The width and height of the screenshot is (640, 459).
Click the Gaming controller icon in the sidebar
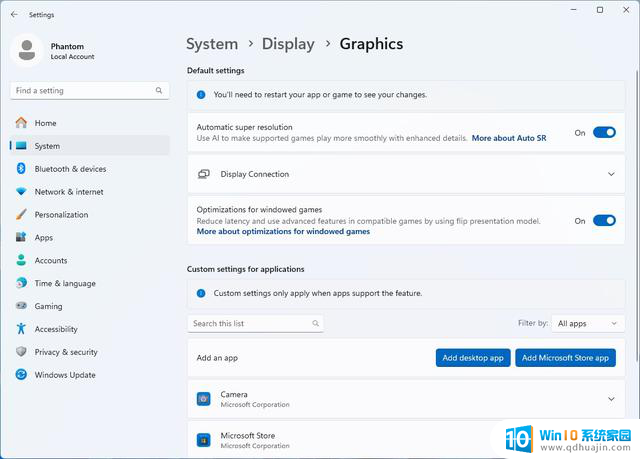pos(21,306)
